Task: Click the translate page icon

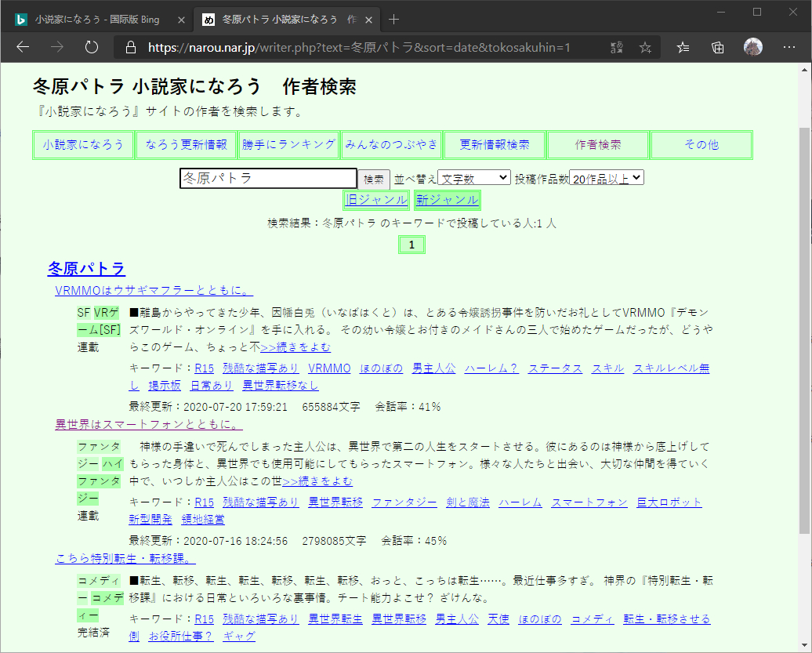Action: 616,48
